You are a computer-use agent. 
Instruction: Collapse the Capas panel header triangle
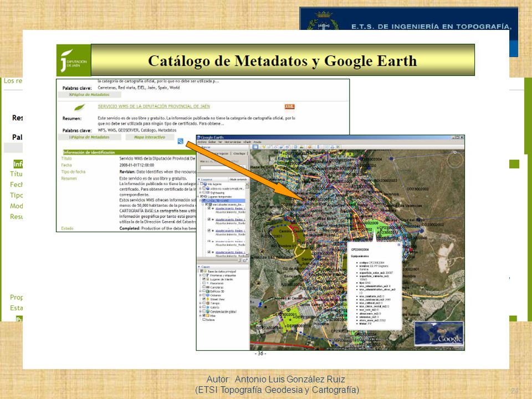(x=199, y=267)
